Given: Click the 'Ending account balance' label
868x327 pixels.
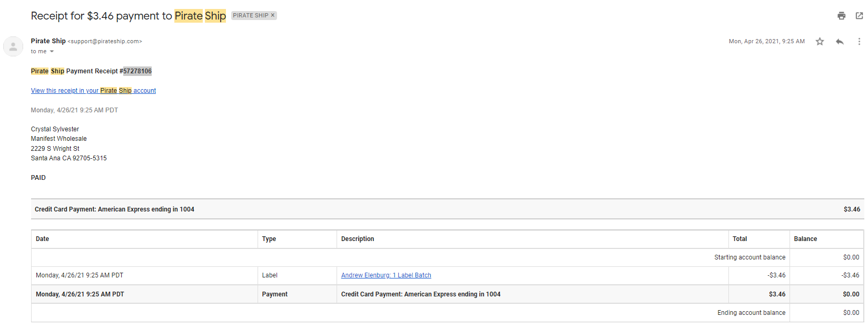Looking at the screenshot, I should click(x=751, y=313).
